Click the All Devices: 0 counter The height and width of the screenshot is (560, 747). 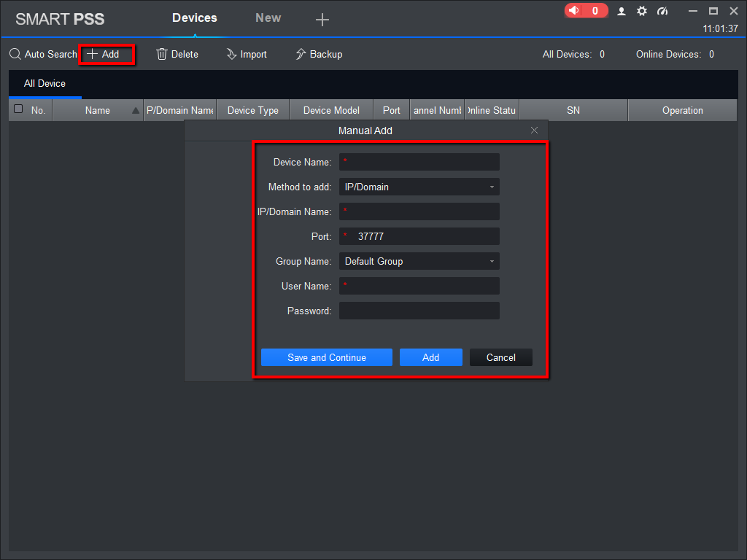(573, 54)
